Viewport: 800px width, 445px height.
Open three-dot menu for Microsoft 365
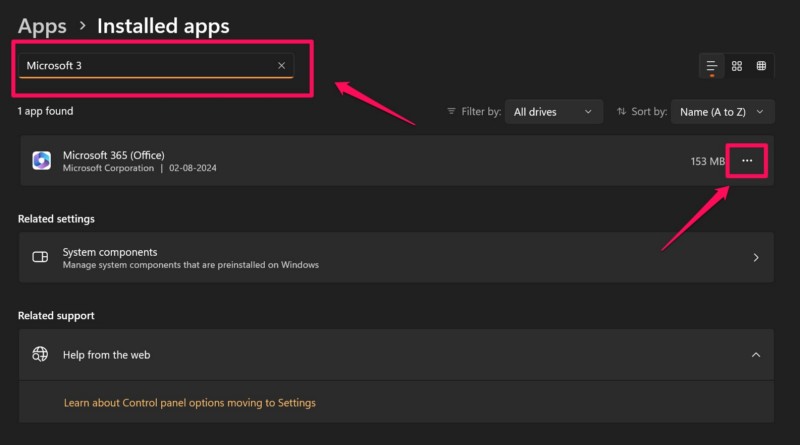(747, 161)
